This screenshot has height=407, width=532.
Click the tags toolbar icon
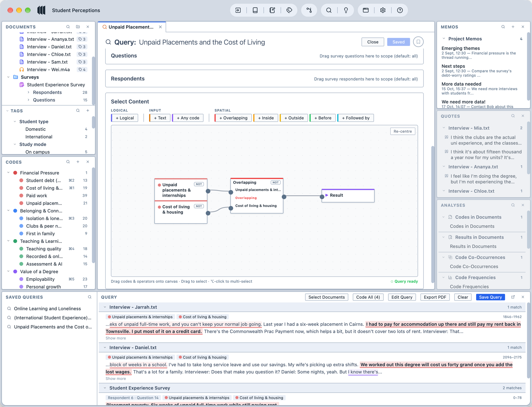click(289, 10)
